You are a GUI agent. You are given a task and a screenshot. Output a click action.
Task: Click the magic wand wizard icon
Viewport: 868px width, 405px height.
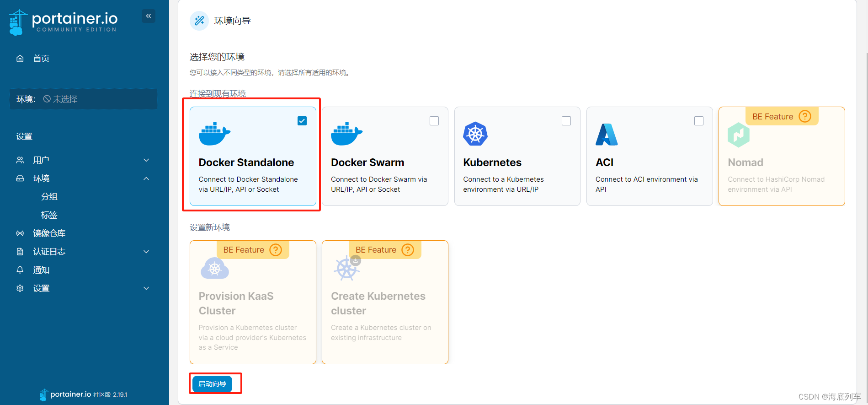[x=199, y=21]
